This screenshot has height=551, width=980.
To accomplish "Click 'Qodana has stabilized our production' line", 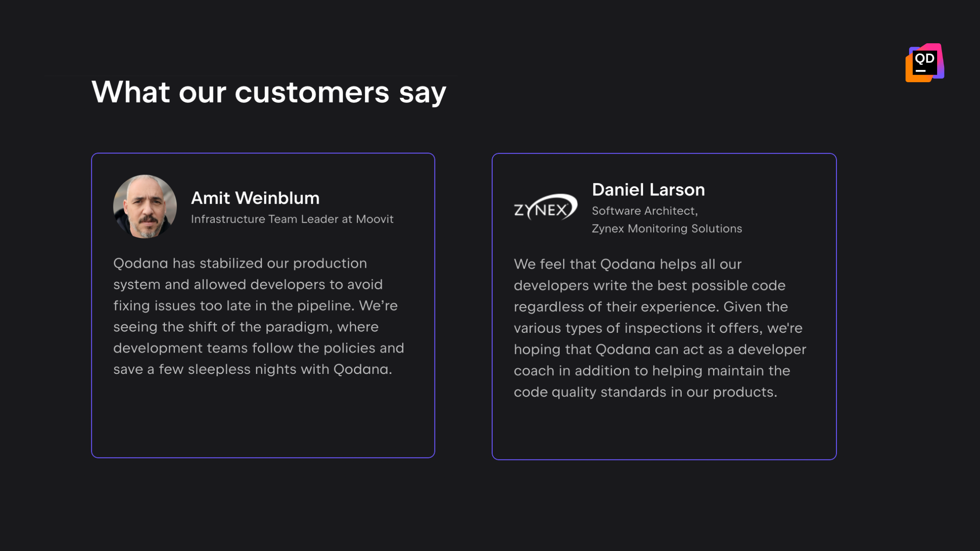I will (x=240, y=263).
